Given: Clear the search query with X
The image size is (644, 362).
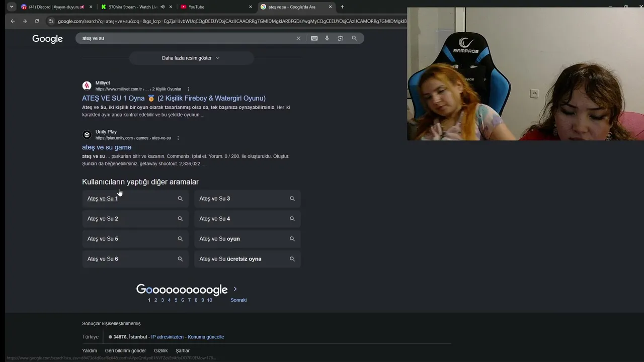Looking at the screenshot, I should coord(298,38).
